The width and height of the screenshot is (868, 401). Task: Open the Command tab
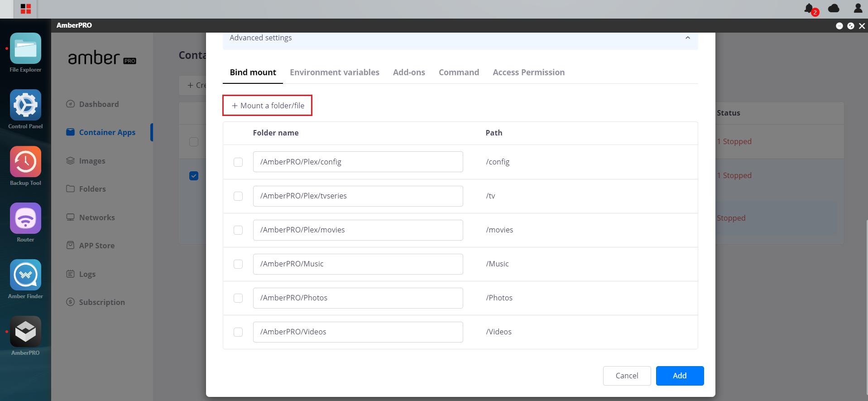[x=459, y=72]
